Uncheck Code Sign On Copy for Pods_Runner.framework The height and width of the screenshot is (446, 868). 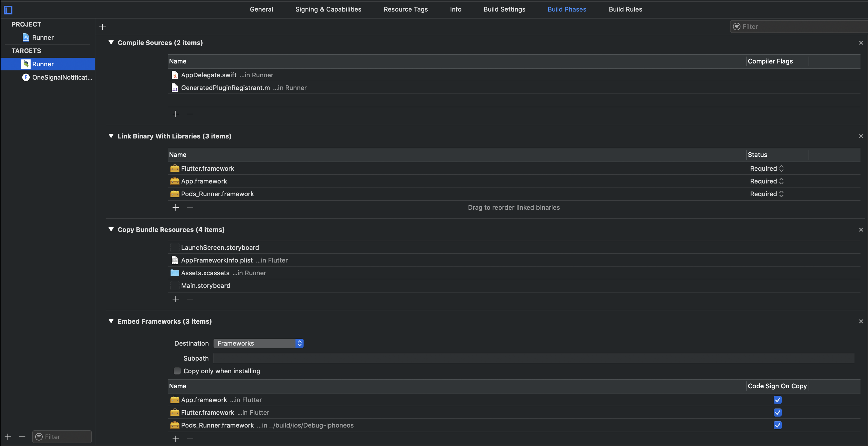pos(777,425)
